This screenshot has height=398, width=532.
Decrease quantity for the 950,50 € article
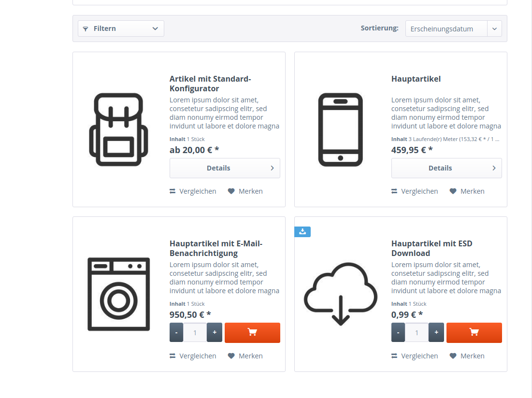click(176, 333)
